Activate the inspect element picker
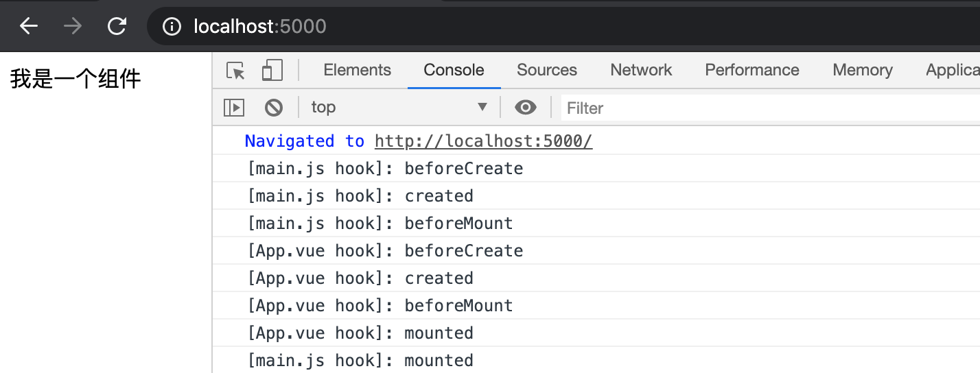The image size is (980, 373). (x=235, y=71)
